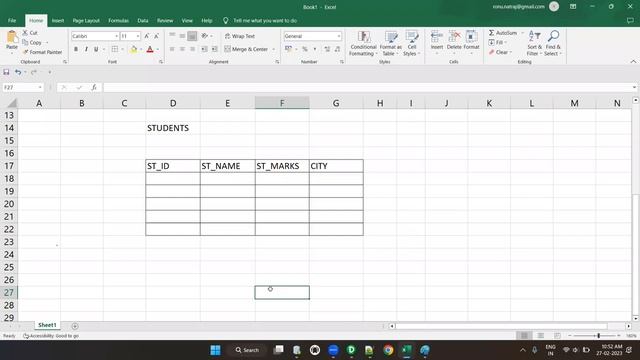Click decrease indent icon
This screenshot has height=360, width=640.
204,49
